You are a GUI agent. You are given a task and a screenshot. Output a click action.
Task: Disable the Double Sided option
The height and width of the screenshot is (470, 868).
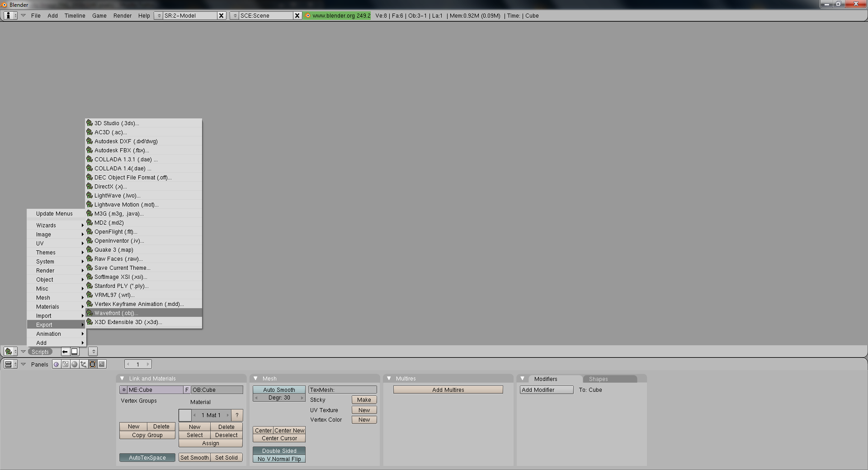(x=279, y=451)
